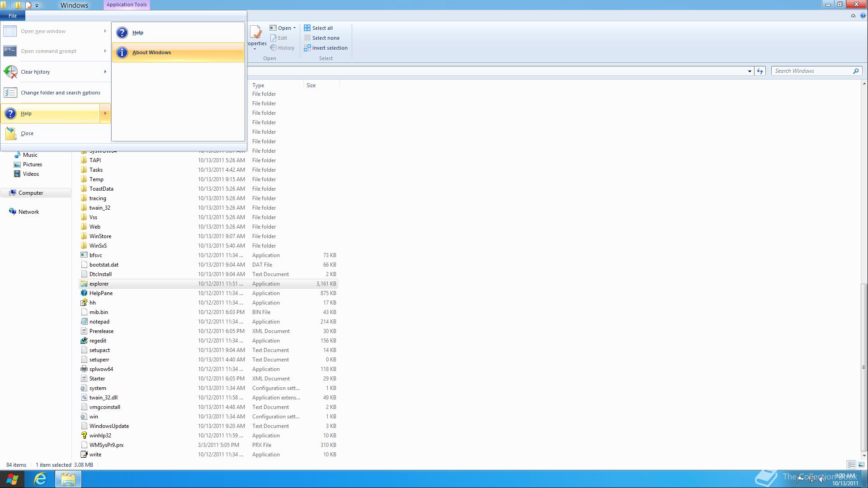Click Open new window menu item
This screenshot has width=868, height=488.
pos(56,31)
